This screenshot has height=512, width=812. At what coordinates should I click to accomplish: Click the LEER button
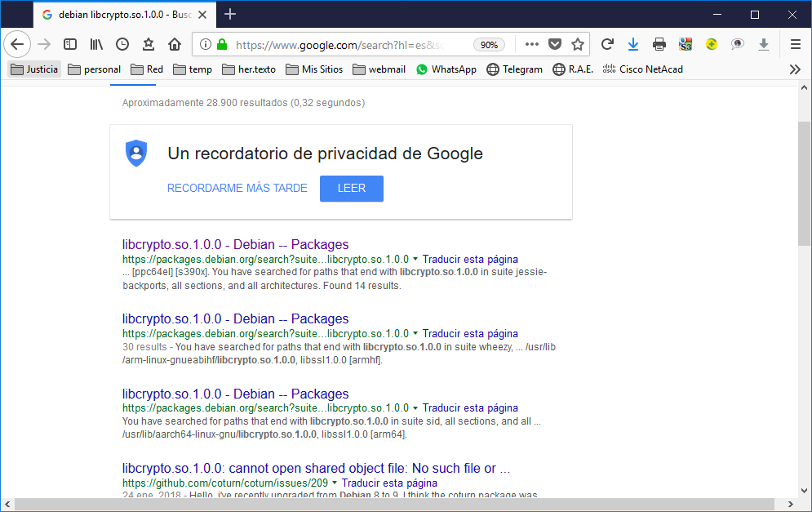(352, 188)
